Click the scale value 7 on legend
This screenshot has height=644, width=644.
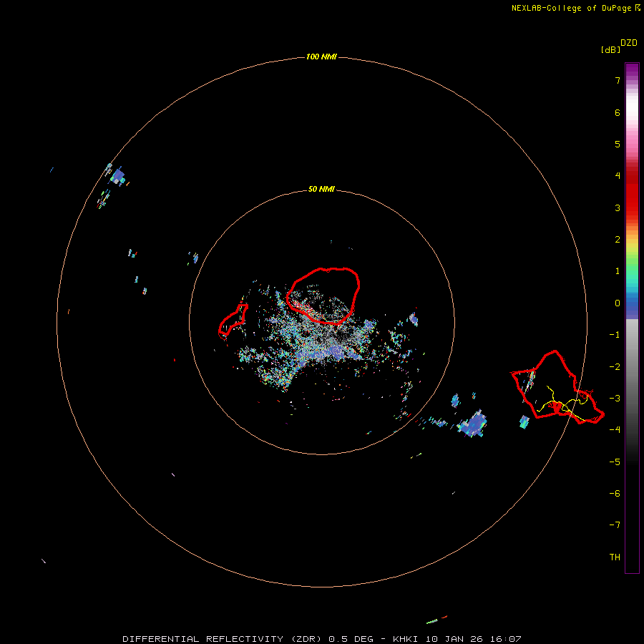click(618, 80)
